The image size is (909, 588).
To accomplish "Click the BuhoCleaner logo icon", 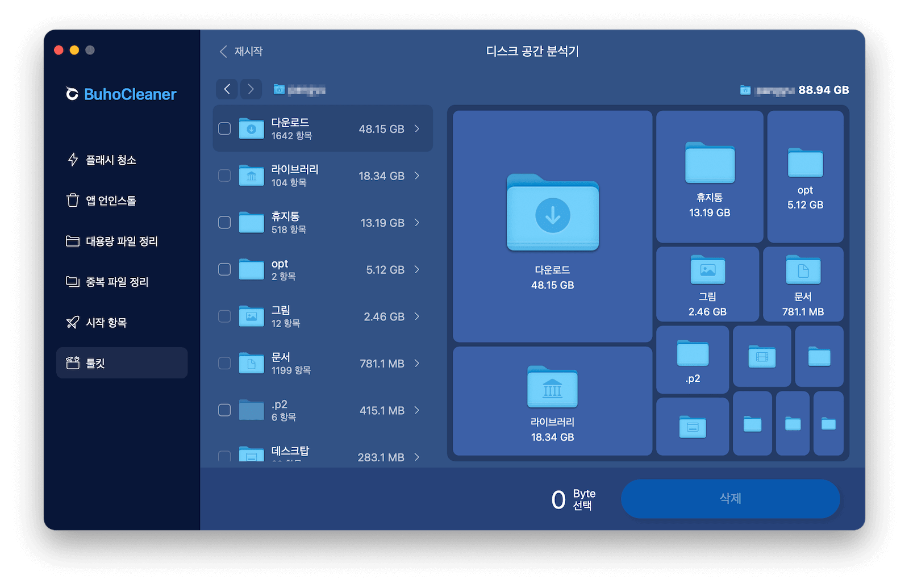I will tap(72, 94).
